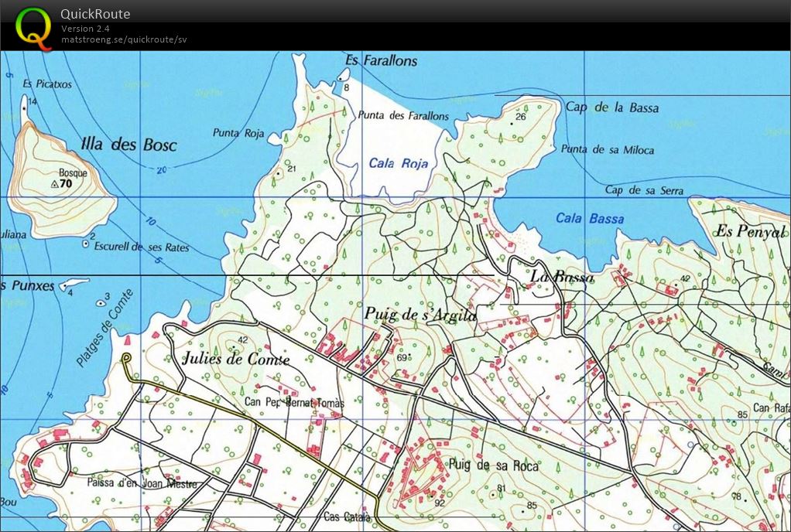Click the Es Penyal label
The image size is (791, 532).
752,231
